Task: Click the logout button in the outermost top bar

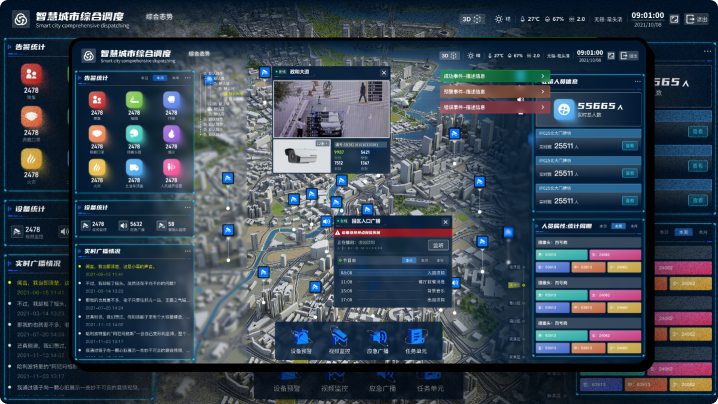Action: click(697, 18)
